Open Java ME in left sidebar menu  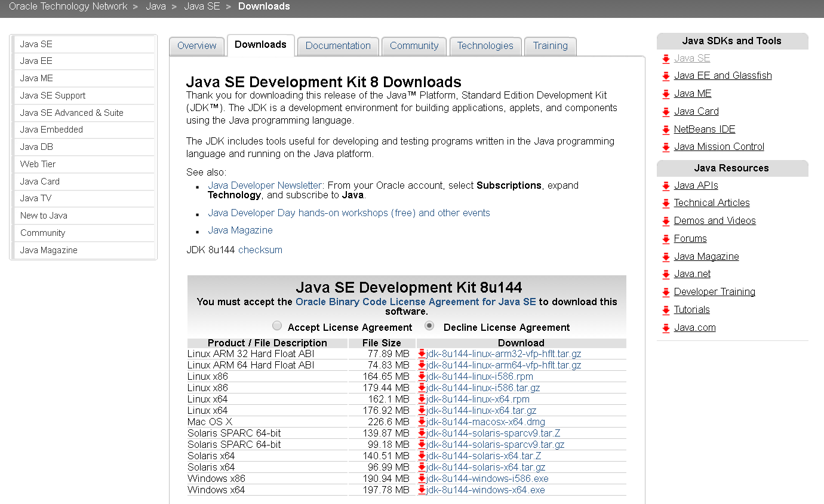pos(84,78)
